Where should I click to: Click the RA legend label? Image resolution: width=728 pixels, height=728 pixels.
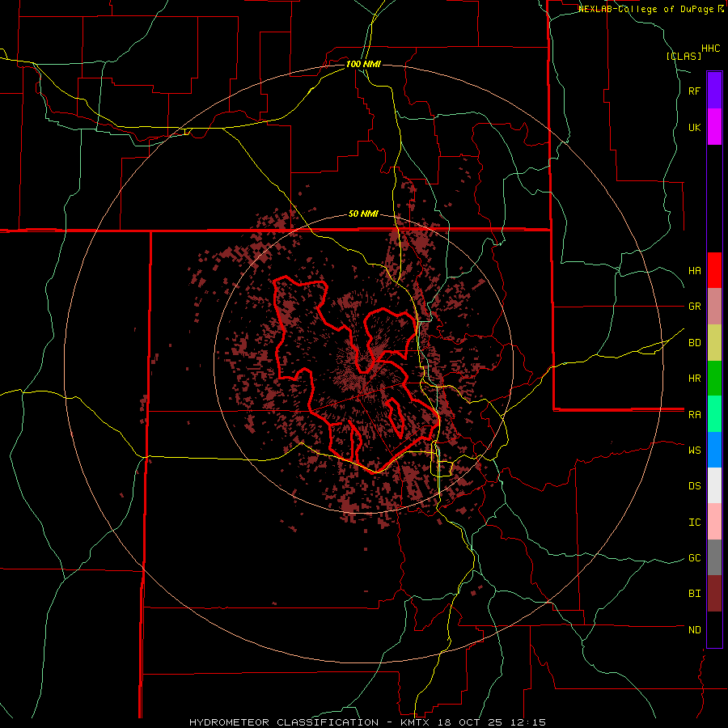point(695,415)
